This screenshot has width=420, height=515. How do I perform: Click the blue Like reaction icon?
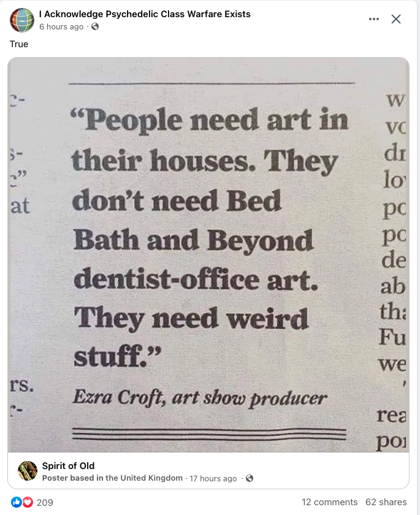tap(16, 502)
